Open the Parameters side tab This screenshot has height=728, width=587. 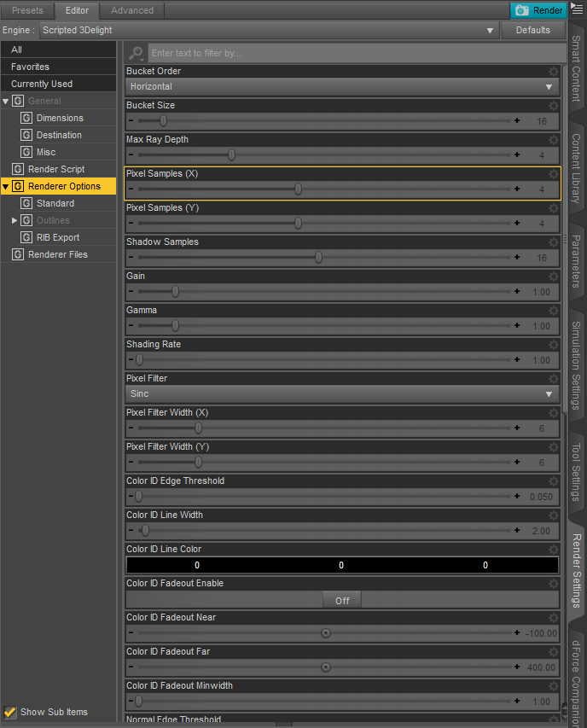pos(576,261)
